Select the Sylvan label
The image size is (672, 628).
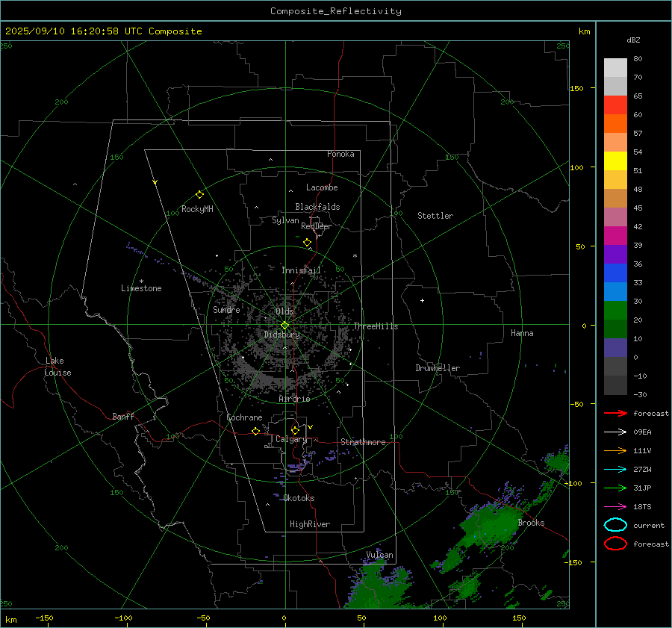285,220
